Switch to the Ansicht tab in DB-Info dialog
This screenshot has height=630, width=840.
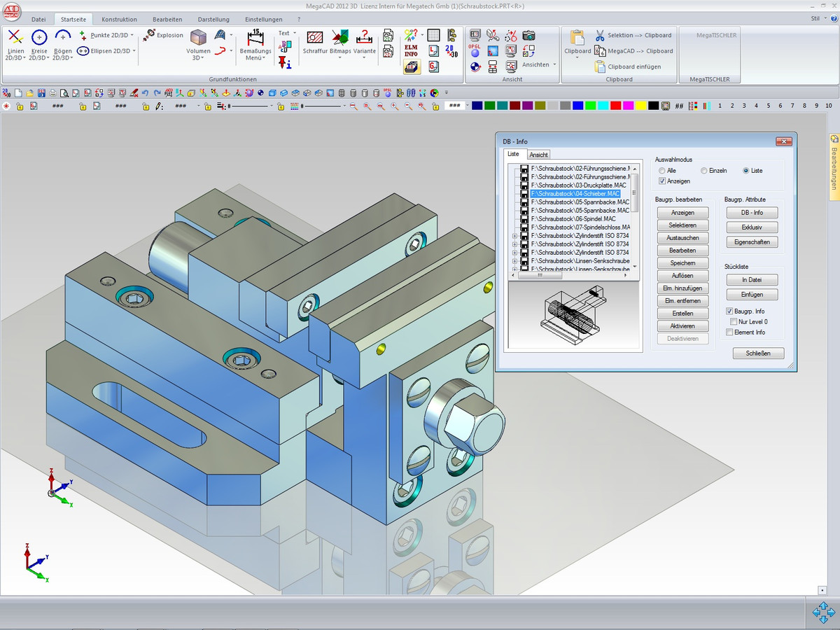pos(538,155)
